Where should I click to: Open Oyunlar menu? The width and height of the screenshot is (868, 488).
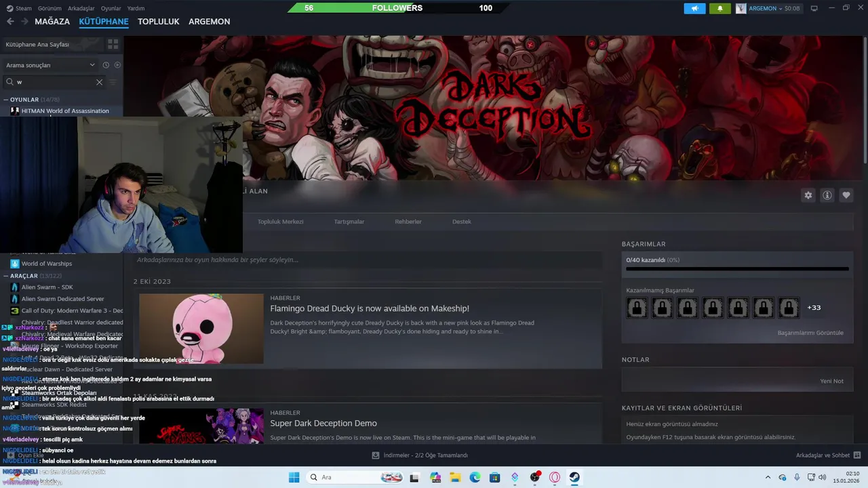(111, 8)
